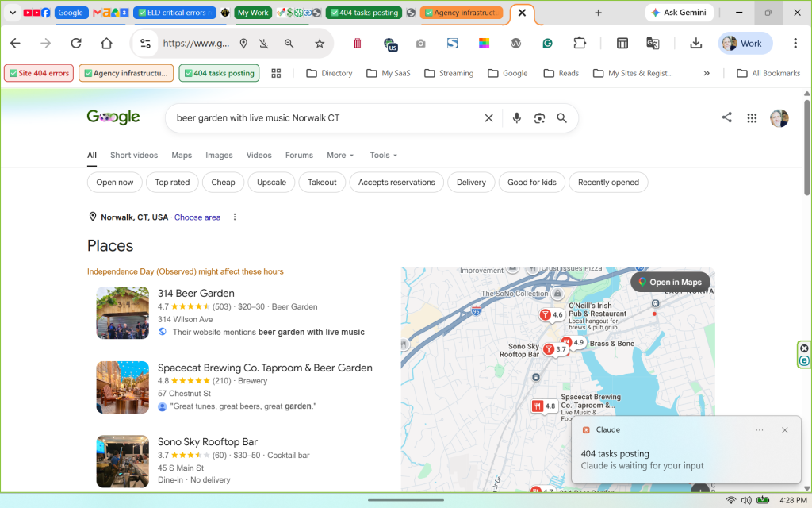
Task: Submit search with magnifier button
Action: click(561, 118)
